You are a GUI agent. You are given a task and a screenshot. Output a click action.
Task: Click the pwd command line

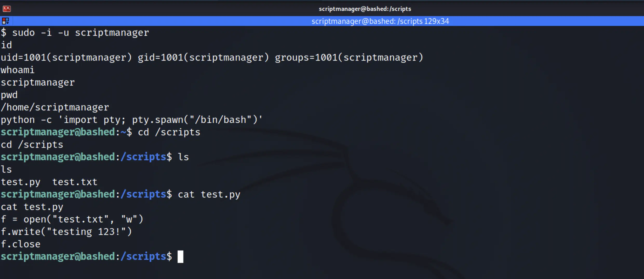[x=9, y=95]
